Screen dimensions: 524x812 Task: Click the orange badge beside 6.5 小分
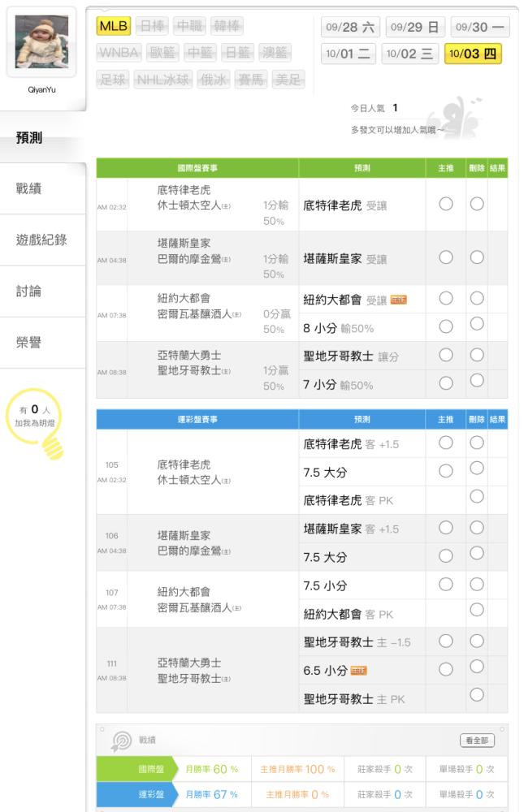pos(358,670)
